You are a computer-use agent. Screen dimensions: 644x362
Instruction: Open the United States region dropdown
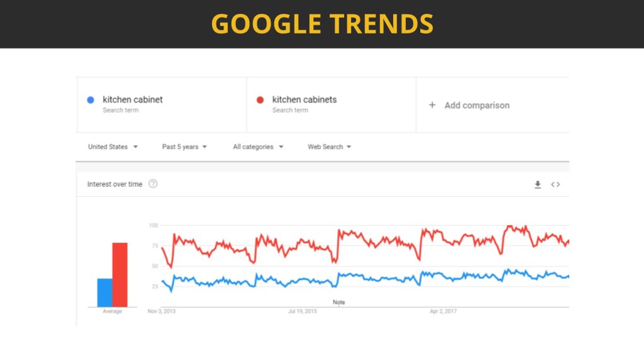click(113, 147)
